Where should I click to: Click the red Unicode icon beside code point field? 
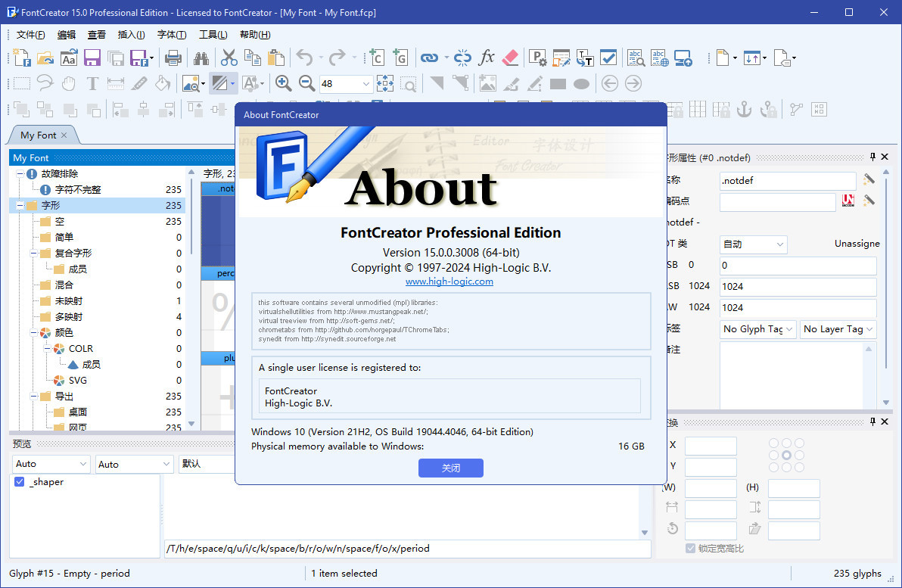849,201
